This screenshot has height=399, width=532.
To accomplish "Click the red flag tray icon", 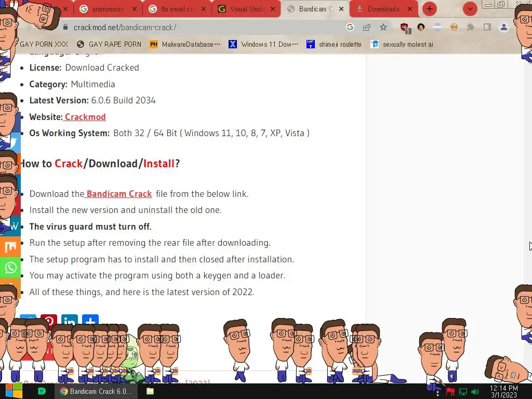I will coord(450,392).
